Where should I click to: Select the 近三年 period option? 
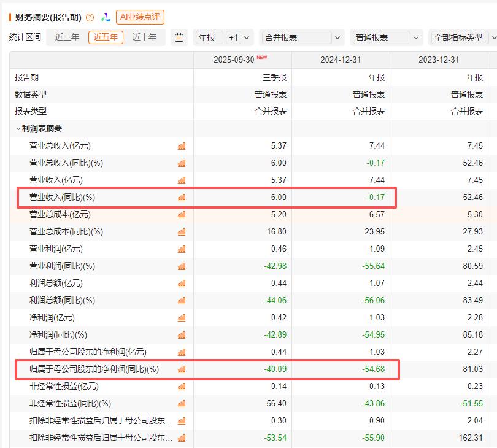tap(67, 37)
